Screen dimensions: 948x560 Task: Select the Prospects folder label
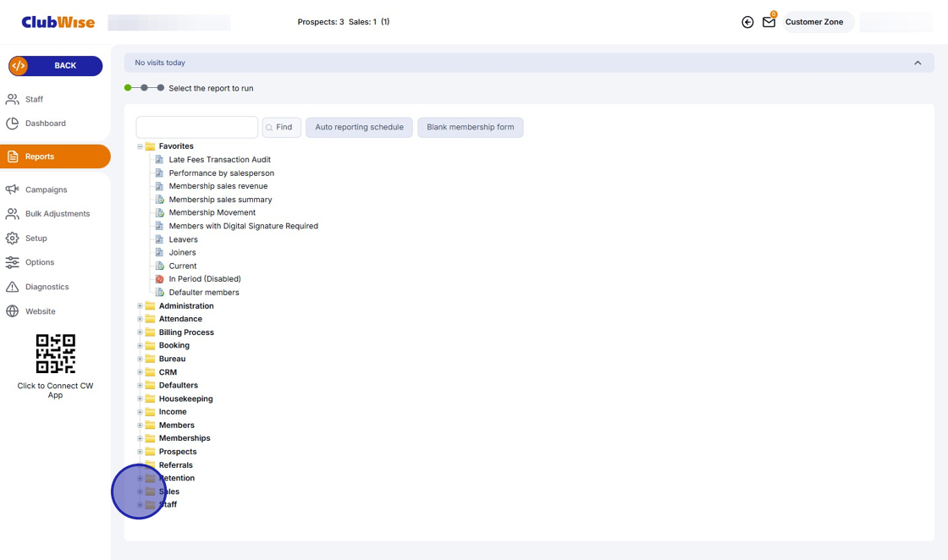click(178, 452)
